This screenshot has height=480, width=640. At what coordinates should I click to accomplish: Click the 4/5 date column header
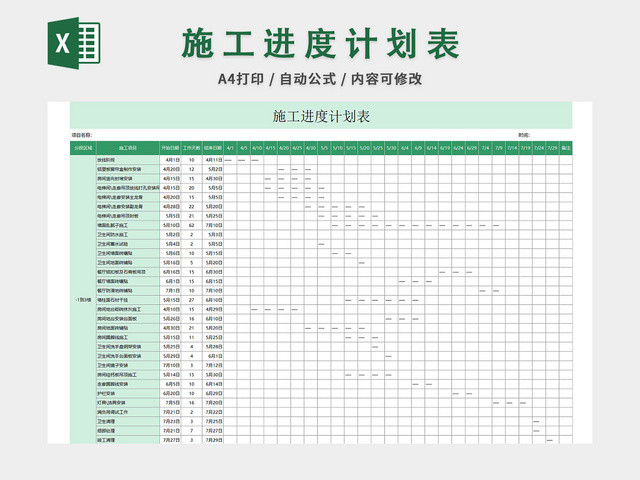tap(244, 148)
